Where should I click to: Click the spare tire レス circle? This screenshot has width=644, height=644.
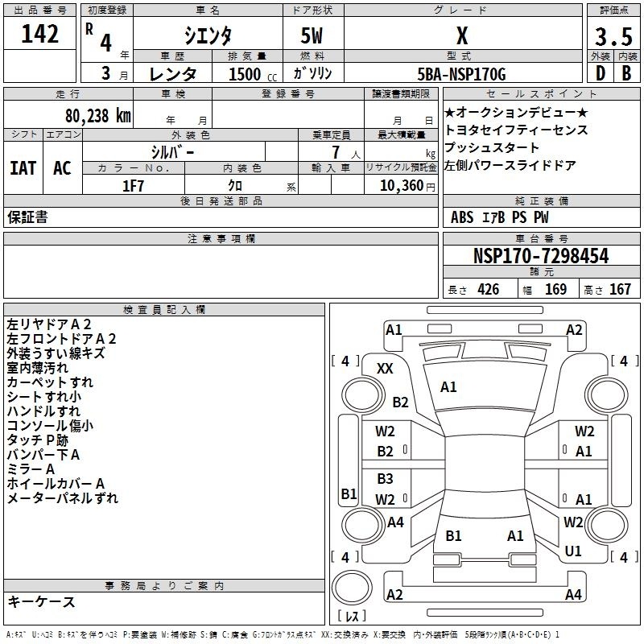coord(352,588)
